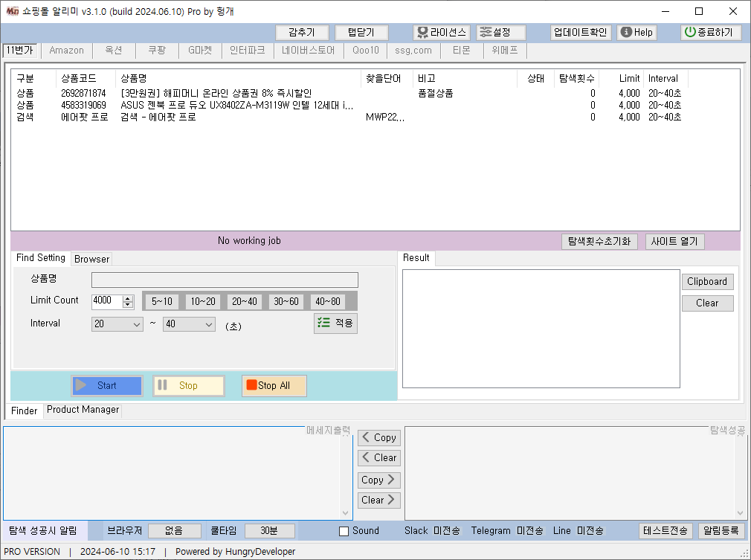Click the 상품코드 column header
This screenshot has height=560, width=751.
click(x=86, y=79)
